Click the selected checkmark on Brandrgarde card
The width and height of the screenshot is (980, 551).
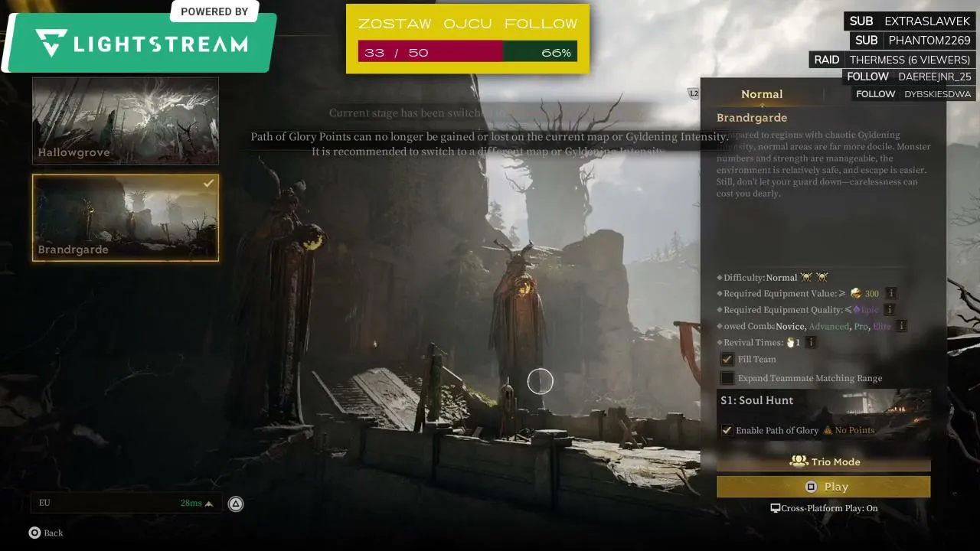[208, 184]
